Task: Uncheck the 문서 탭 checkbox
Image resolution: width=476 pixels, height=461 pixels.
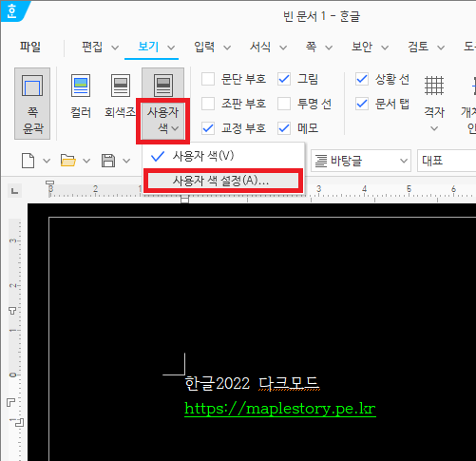Action: (362, 104)
